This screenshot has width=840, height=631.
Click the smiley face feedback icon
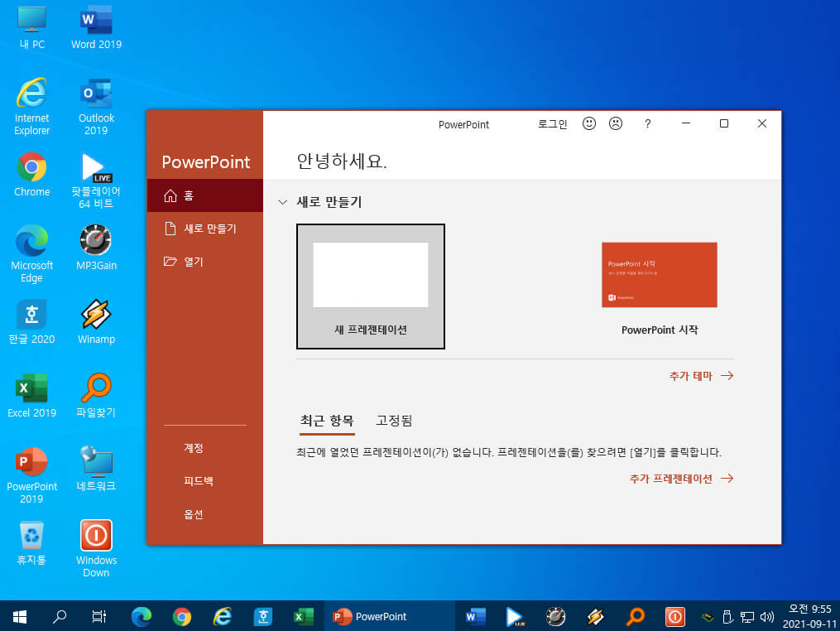tap(588, 124)
